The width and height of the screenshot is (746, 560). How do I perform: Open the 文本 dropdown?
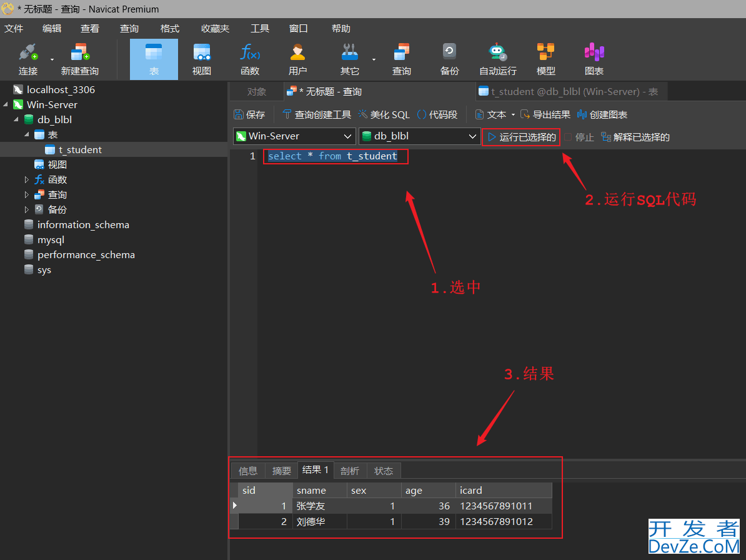(x=495, y=114)
